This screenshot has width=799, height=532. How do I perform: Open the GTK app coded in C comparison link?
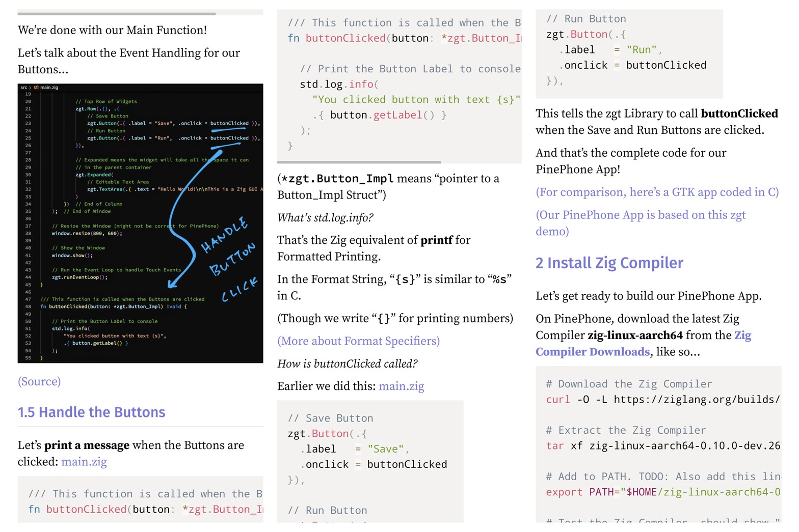[657, 192]
